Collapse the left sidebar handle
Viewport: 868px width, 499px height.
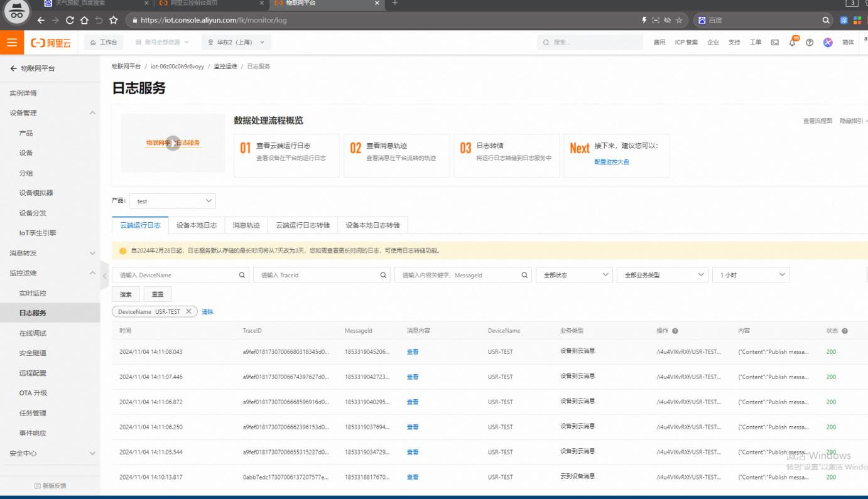pos(104,276)
